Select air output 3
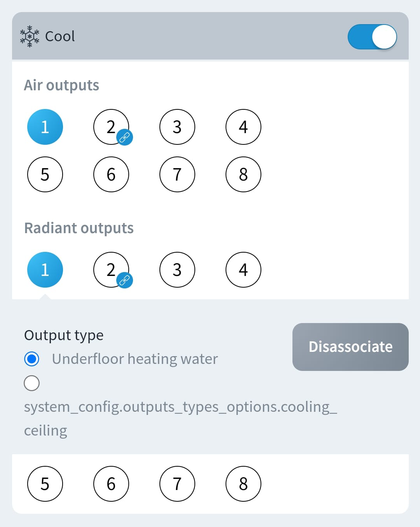This screenshot has width=420, height=527. coord(177,127)
